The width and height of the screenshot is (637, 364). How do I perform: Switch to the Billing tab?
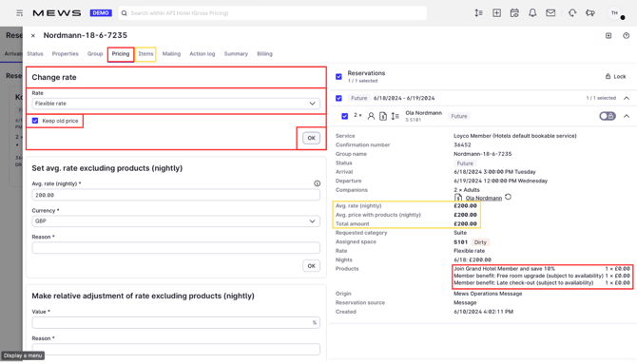click(264, 53)
